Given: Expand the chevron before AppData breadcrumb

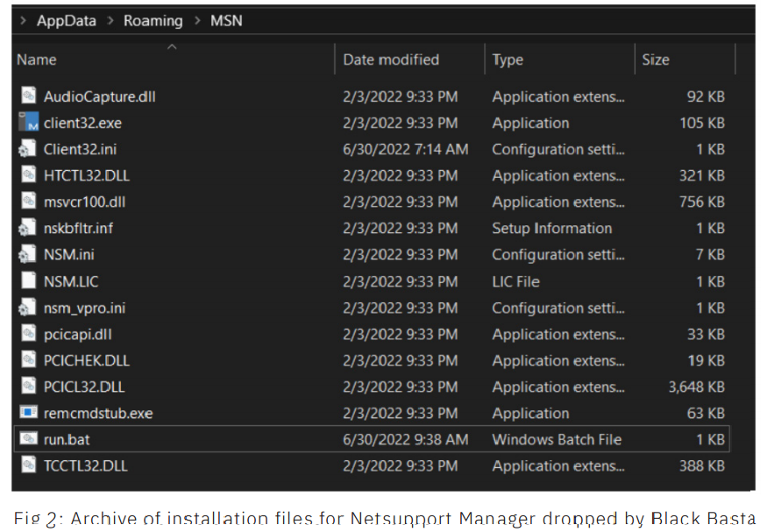Looking at the screenshot, I should (23, 20).
